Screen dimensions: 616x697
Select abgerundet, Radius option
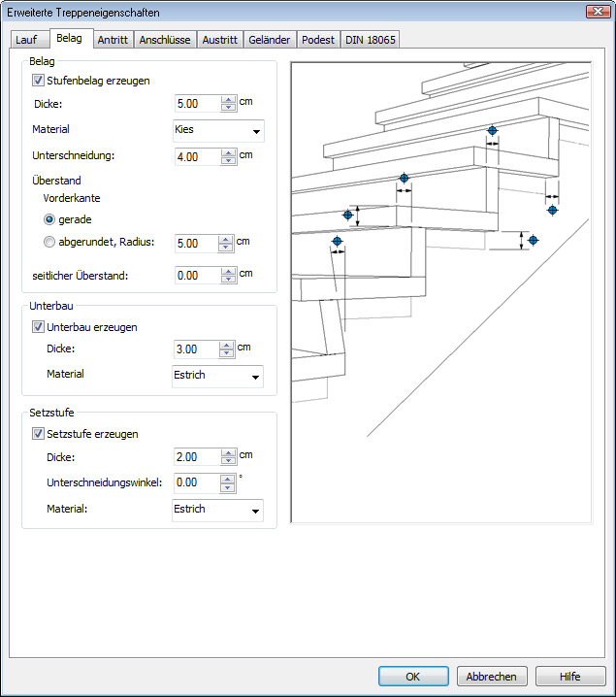pos(49,242)
